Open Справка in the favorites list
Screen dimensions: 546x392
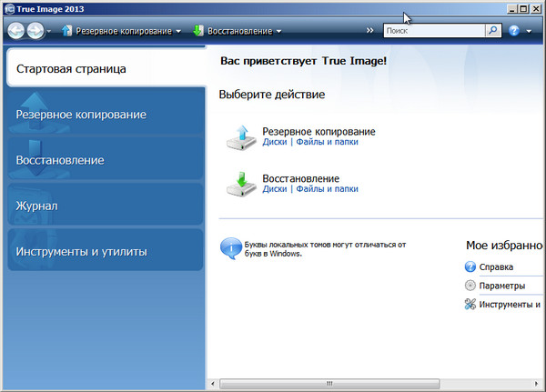(496, 267)
